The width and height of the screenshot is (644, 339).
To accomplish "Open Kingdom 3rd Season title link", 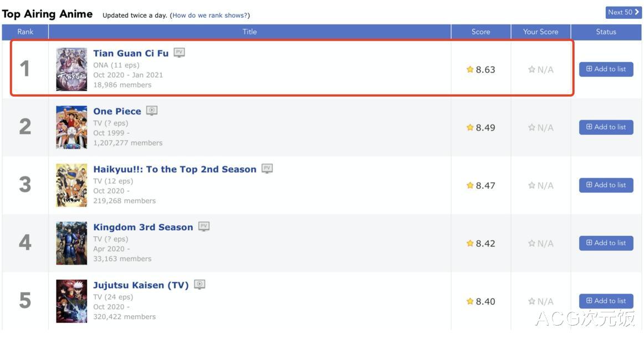I will [x=143, y=227].
